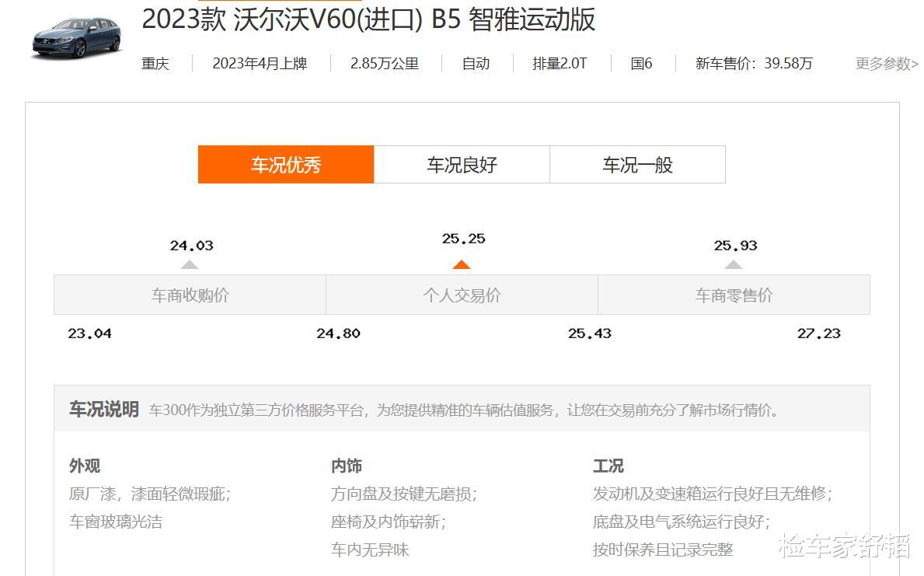Click the upper bound price 27.23

[819, 333]
